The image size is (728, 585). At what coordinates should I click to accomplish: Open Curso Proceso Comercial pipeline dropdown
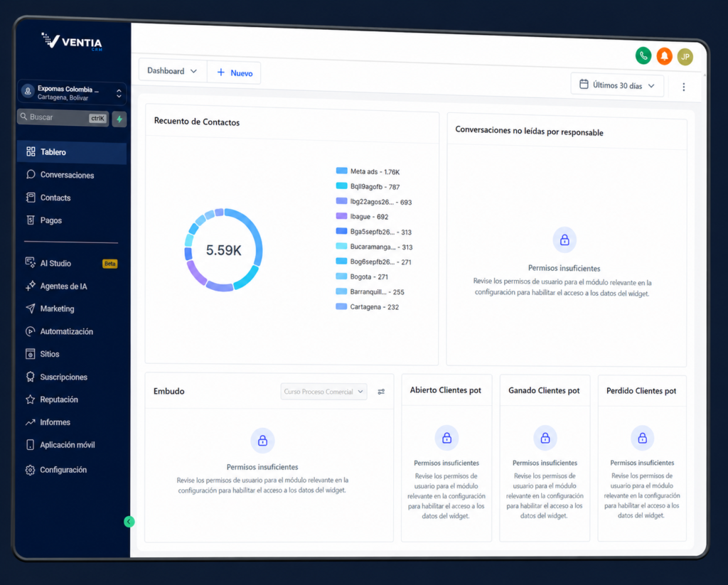[323, 392]
